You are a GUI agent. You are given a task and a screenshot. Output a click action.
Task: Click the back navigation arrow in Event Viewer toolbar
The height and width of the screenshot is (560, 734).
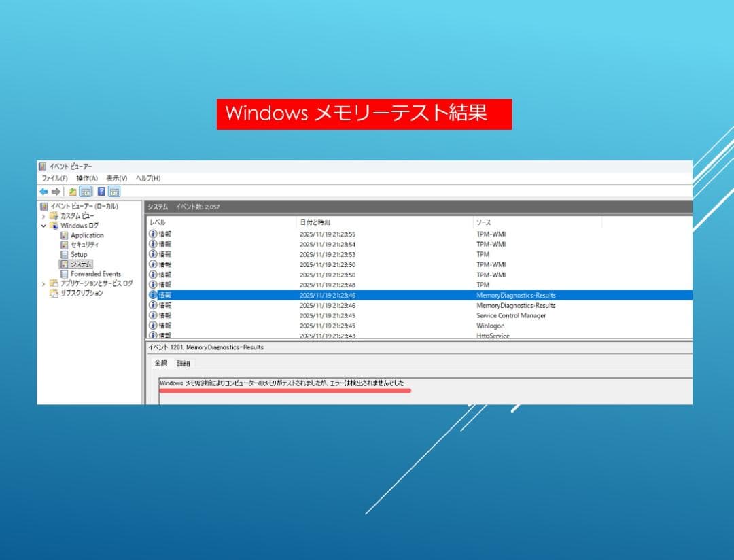(45, 191)
